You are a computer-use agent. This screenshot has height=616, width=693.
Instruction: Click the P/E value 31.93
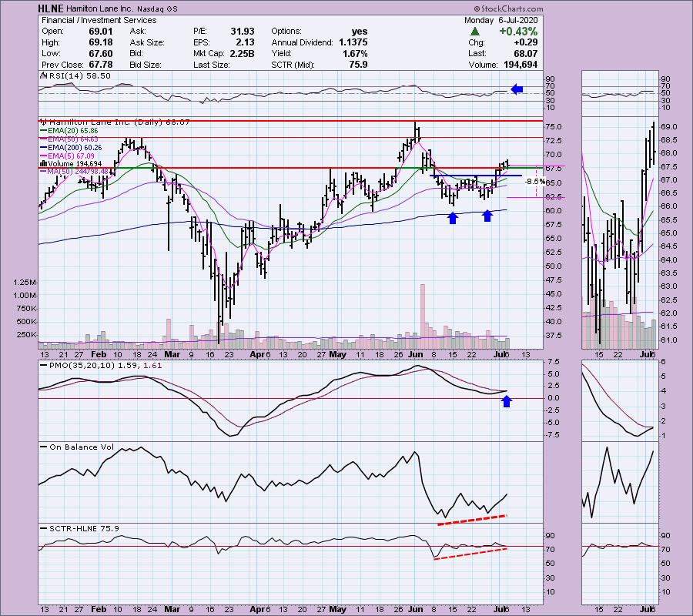pos(243,32)
